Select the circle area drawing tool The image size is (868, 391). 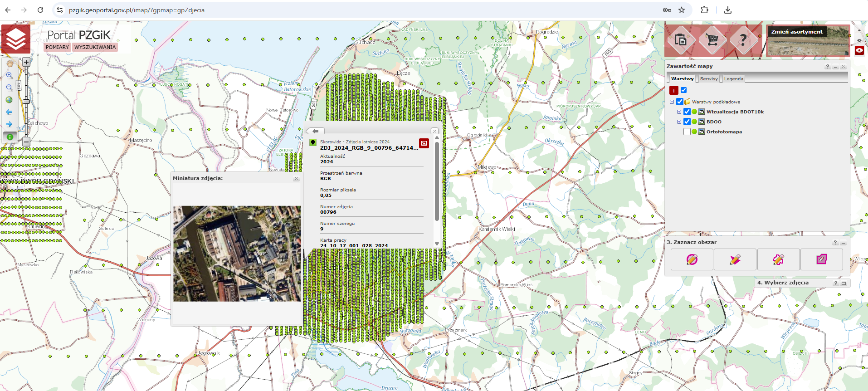692,259
